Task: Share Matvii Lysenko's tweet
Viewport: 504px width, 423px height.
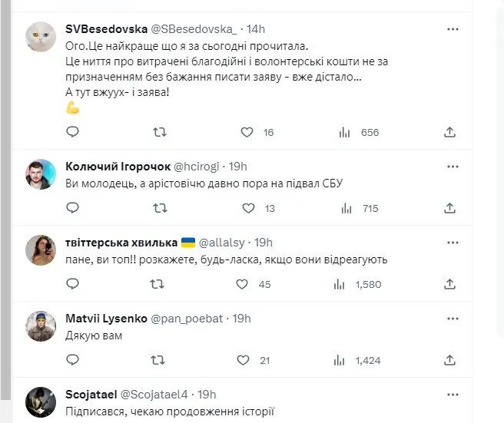Action: pos(450,359)
